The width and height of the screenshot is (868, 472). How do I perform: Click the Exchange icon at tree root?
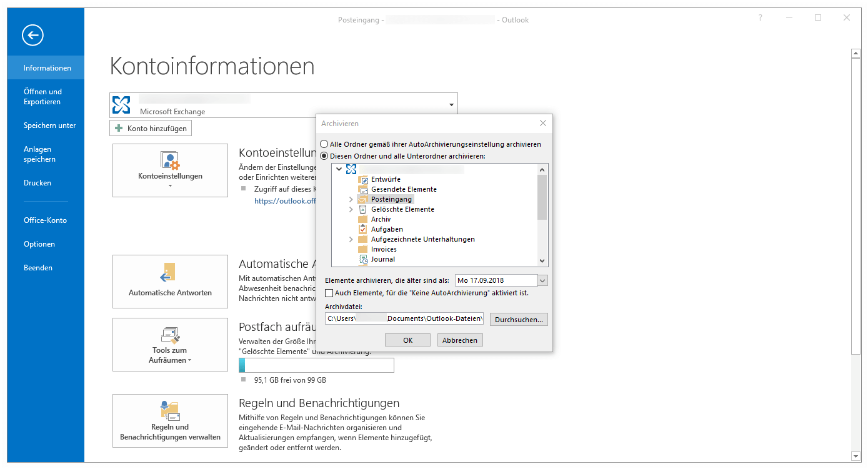click(351, 169)
